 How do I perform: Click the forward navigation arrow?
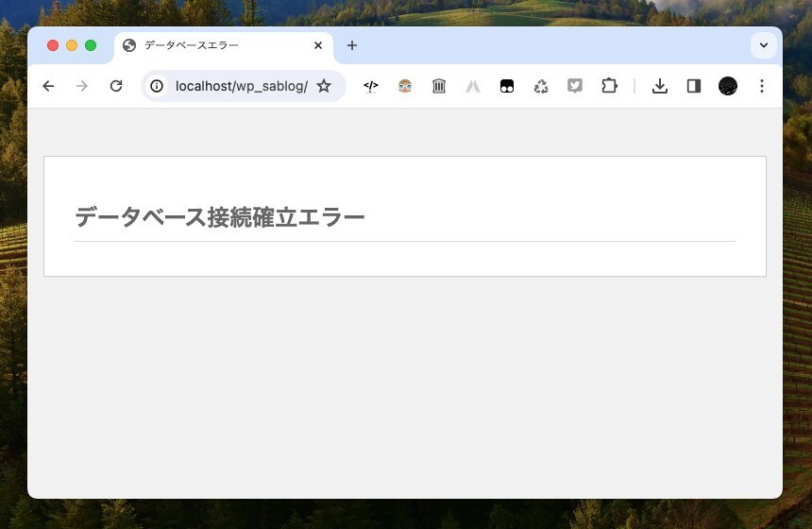[x=82, y=86]
